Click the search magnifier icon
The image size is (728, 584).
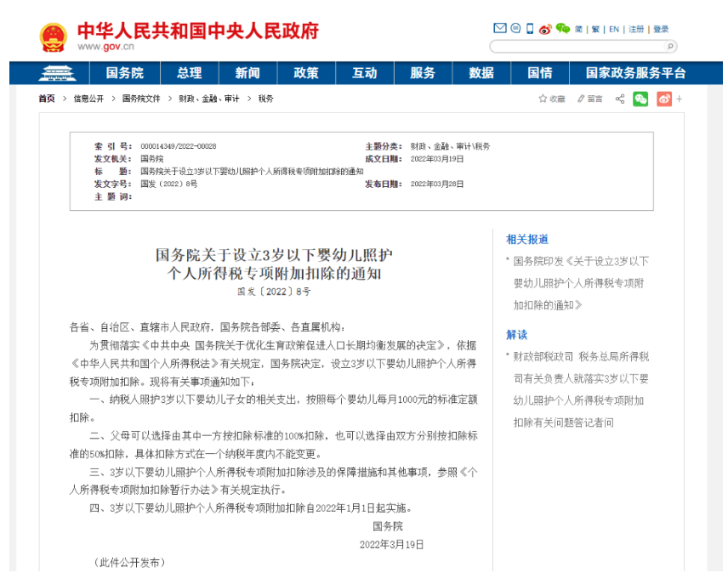click(x=670, y=46)
